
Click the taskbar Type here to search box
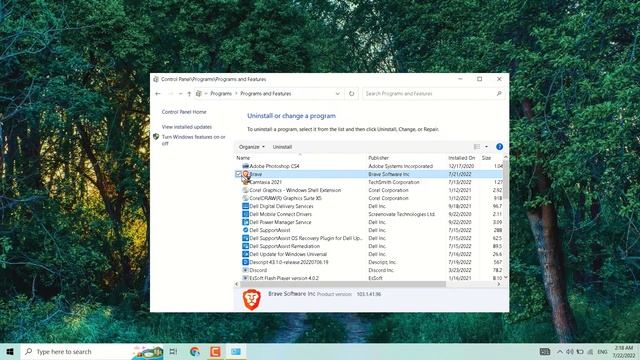[x=91, y=351]
